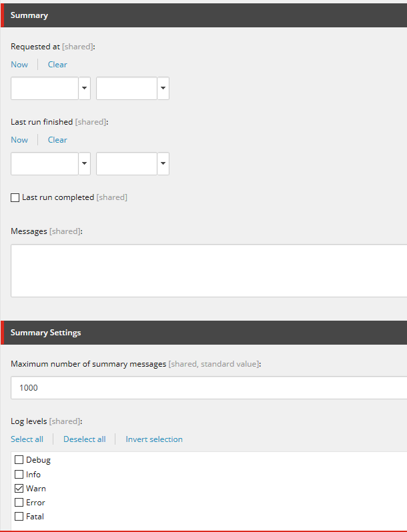Screen dimensions: 407x532
Task: Click Clear link under Last run finished
Action: tap(57, 140)
